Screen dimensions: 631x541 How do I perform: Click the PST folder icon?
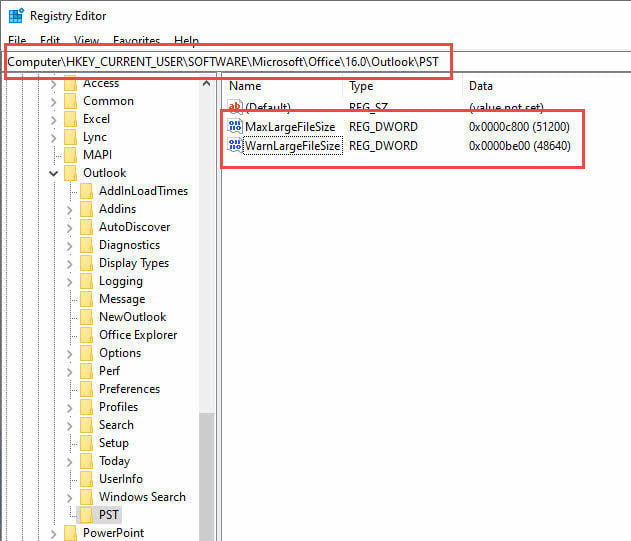[x=87, y=515]
